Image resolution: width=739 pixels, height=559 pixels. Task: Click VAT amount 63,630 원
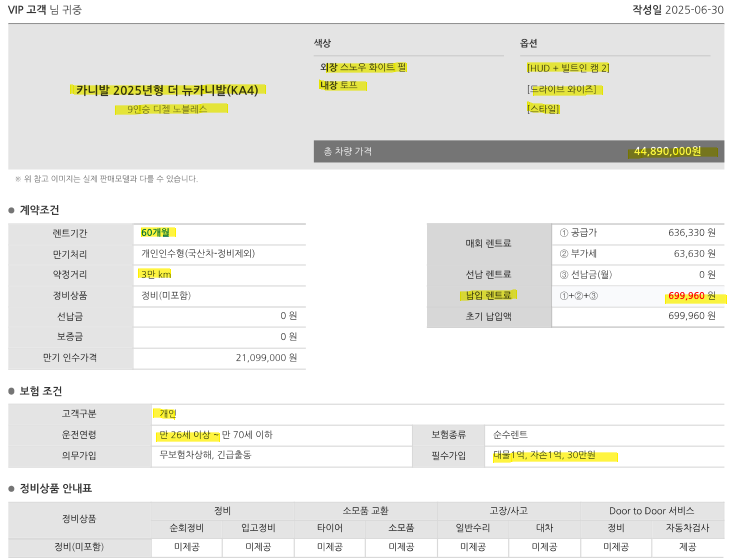(695, 254)
